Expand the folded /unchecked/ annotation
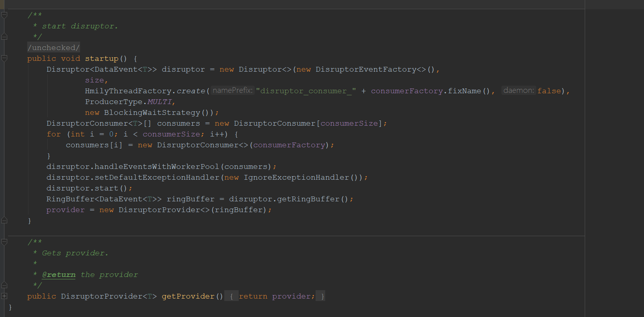The width and height of the screenshot is (644, 317). (54, 48)
